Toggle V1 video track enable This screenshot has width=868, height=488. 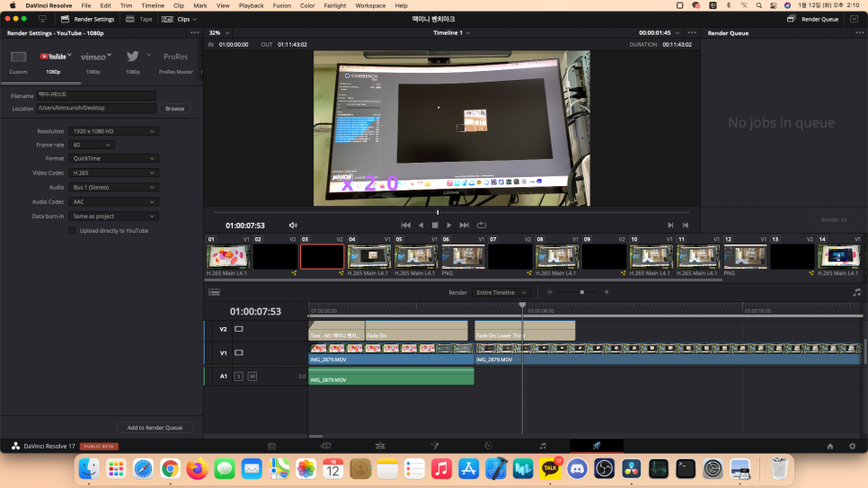[x=239, y=353]
